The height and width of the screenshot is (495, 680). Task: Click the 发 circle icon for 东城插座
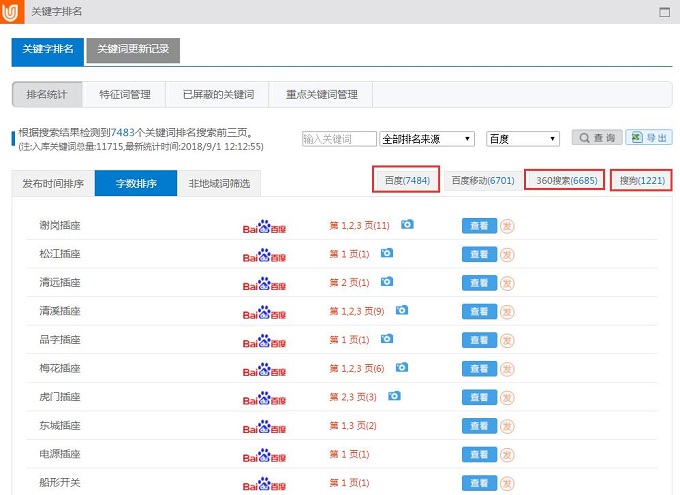(x=507, y=426)
